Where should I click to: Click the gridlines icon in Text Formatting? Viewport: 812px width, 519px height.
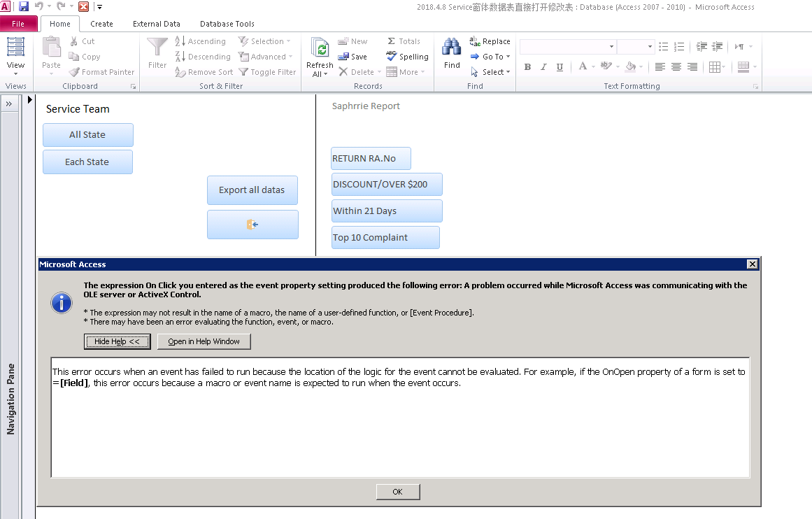click(x=715, y=67)
